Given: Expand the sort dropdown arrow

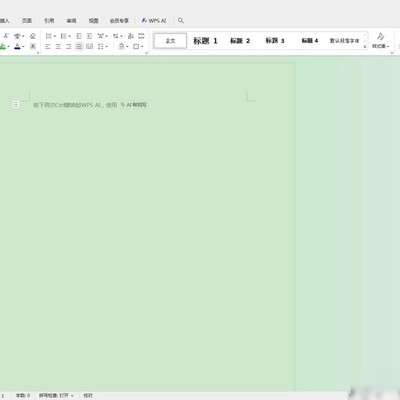Looking at the screenshot, I should click(x=121, y=36).
